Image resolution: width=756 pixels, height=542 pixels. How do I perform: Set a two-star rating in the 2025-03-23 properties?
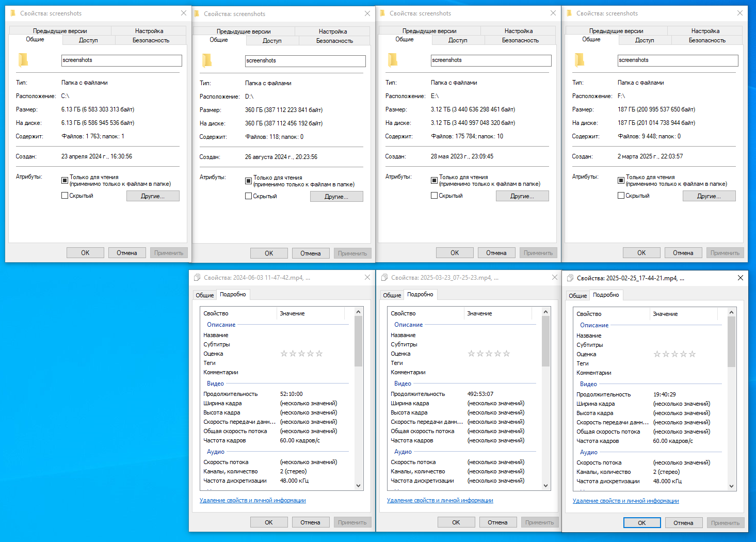tap(480, 354)
